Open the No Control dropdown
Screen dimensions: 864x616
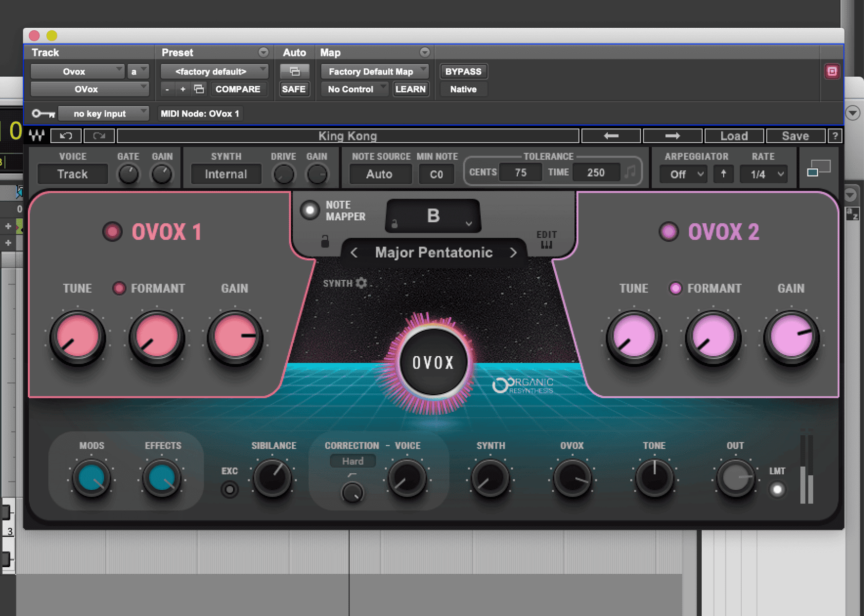(x=354, y=89)
